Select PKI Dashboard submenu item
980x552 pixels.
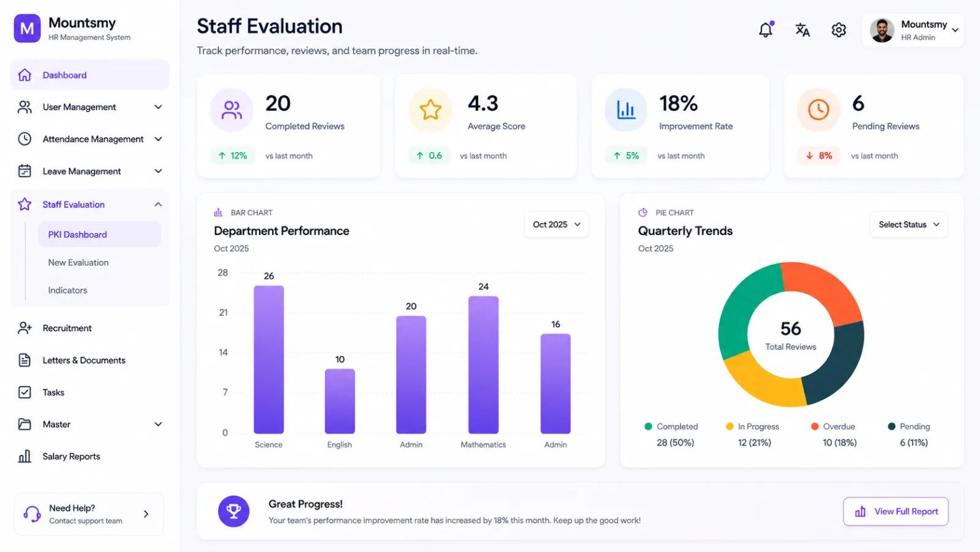99,235
